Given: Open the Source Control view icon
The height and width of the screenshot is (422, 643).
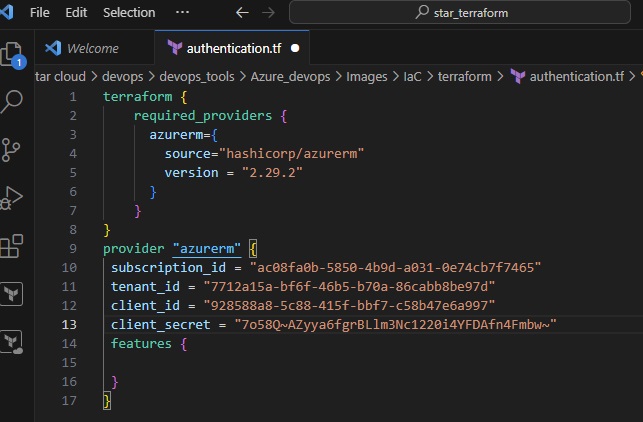Looking at the screenshot, I should pyautogui.click(x=11, y=150).
